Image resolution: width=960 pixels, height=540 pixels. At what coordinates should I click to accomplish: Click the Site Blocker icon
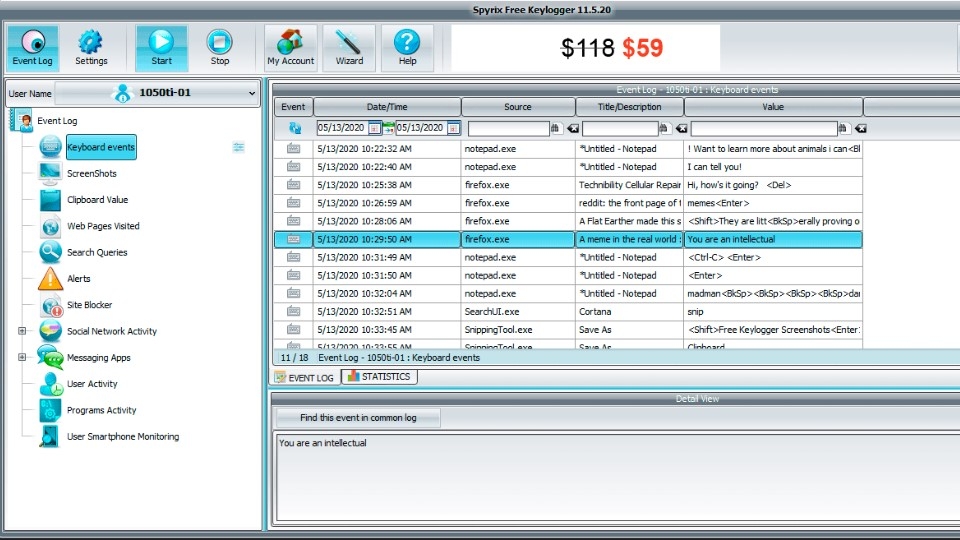coord(50,305)
